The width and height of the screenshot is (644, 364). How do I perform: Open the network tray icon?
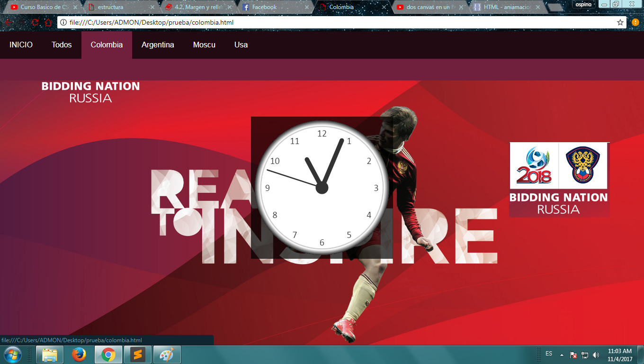(585, 355)
